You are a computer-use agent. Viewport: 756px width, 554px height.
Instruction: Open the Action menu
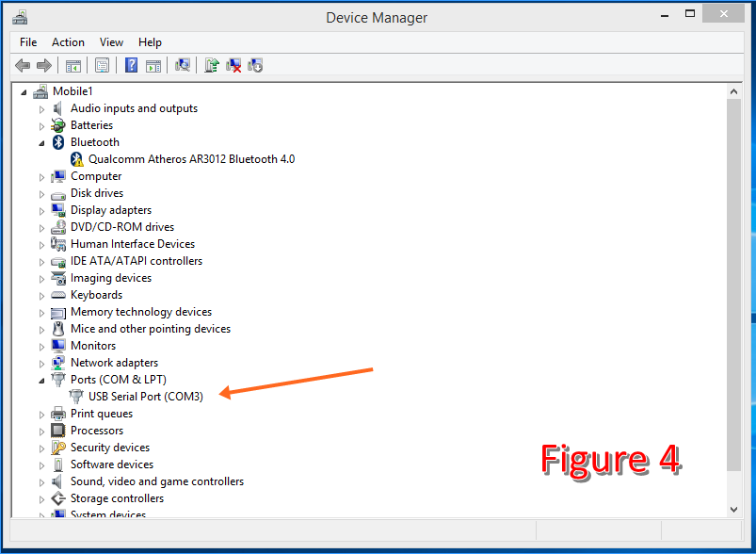(68, 42)
